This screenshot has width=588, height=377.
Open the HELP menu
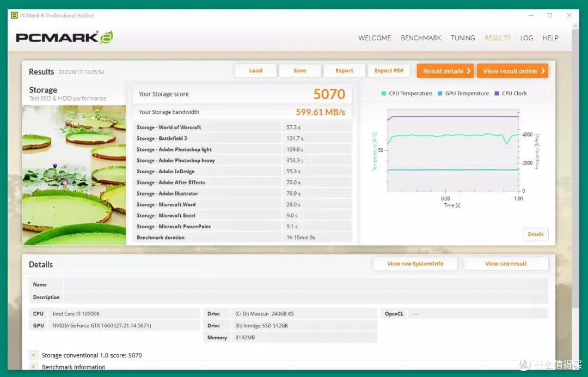[x=550, y=38]
